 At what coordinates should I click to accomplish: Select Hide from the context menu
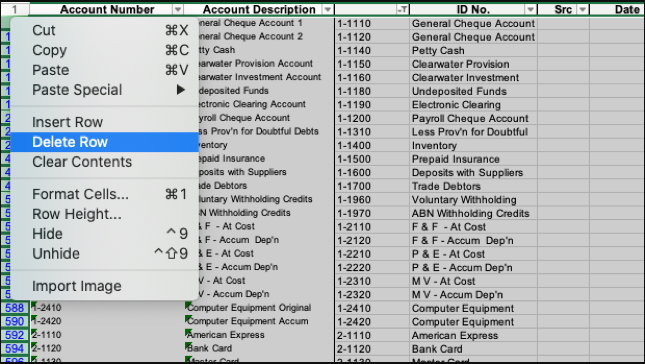point(104,234)
